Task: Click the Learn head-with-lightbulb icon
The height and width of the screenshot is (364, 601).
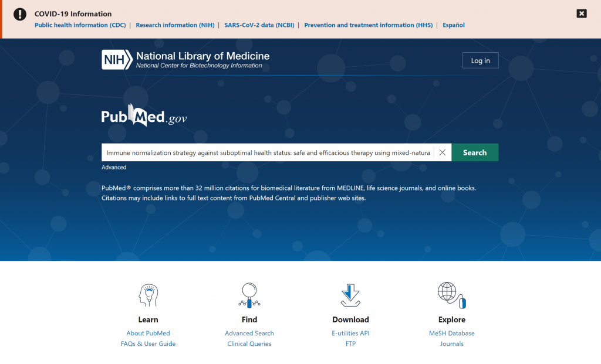Action: (148, 295)
